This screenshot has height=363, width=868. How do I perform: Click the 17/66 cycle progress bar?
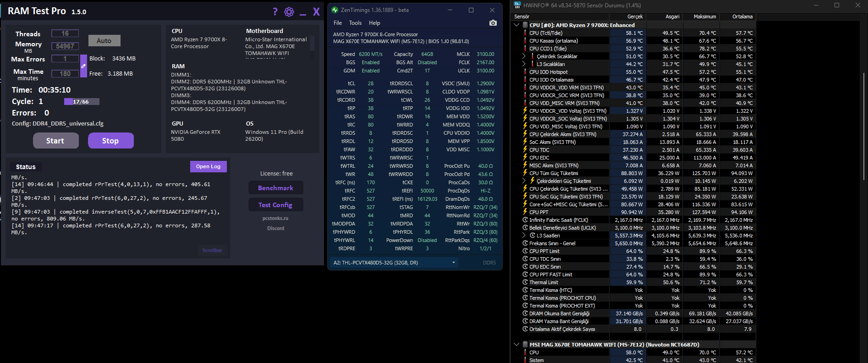pyautogui.click(x=82, y=102)
